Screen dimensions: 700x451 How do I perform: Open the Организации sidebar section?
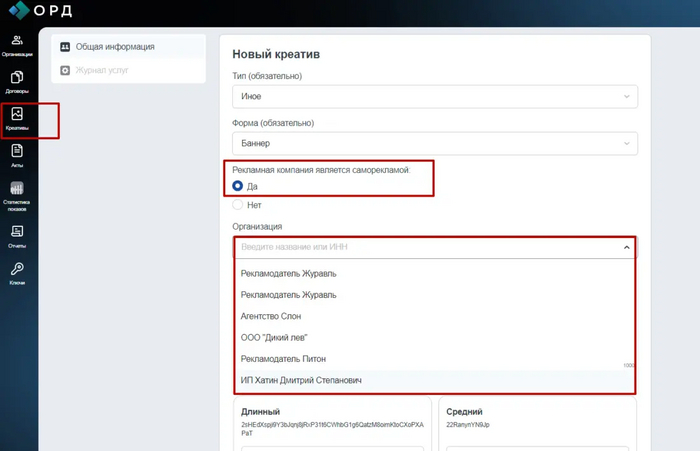pos(18,45)
